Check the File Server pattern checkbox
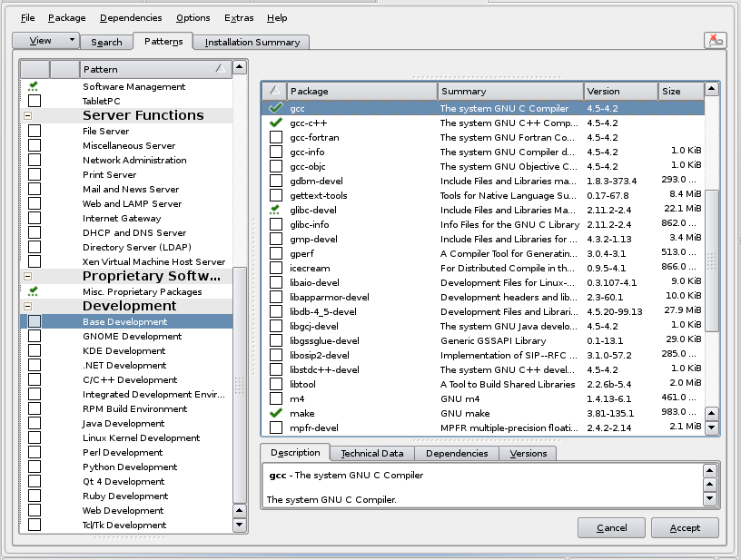The height and width of the screenshot is (560, 741). tap(35, 131)
